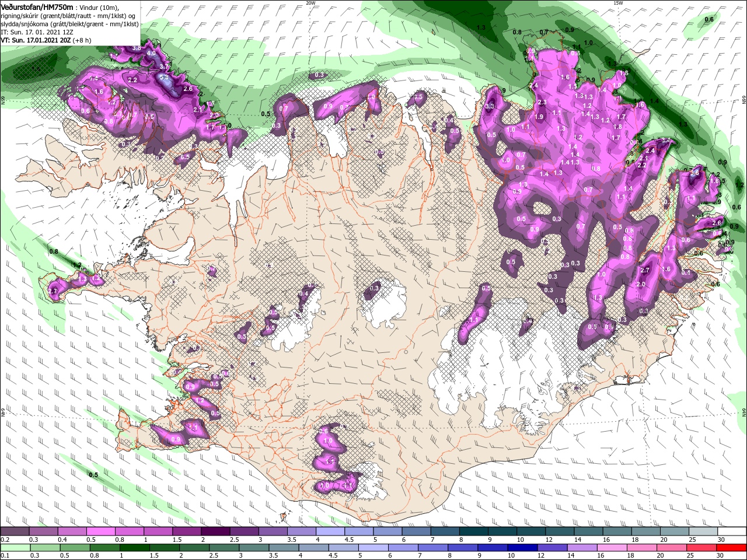
Task: Click the 15W longitude label
Action: (618, 2)
